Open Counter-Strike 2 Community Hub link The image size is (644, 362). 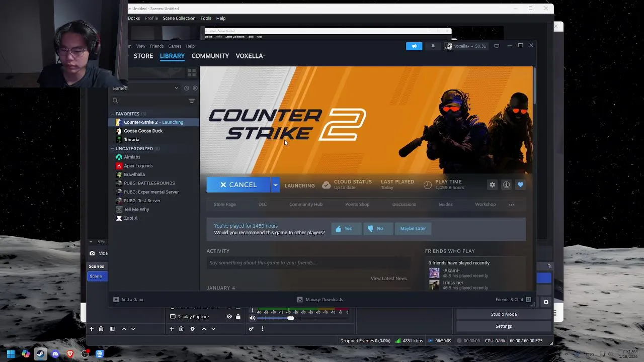pos(306,205)
